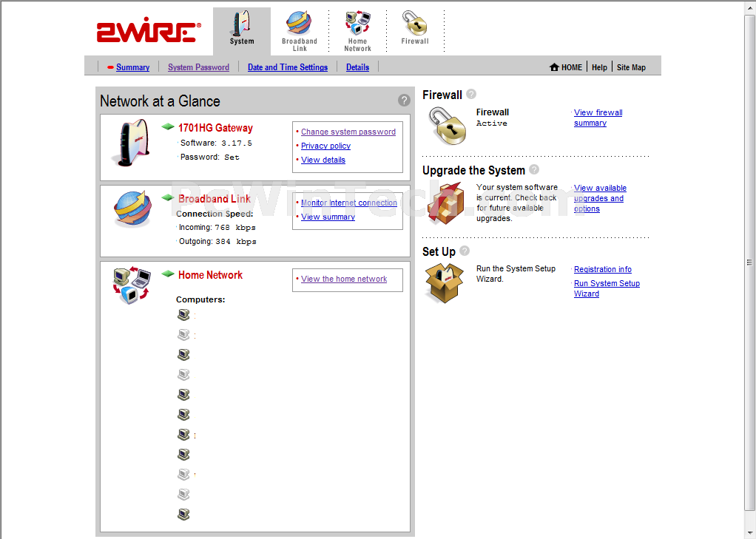Open the Broadband Link tab

pyautogui.click(x=300, y=31)
